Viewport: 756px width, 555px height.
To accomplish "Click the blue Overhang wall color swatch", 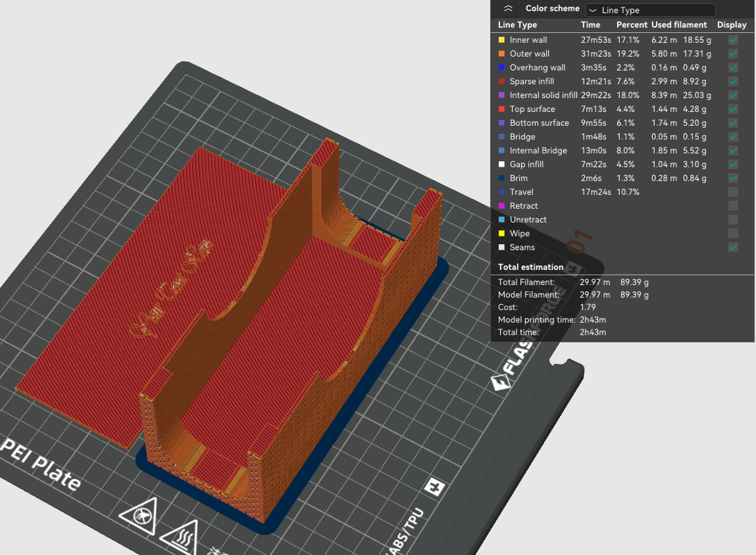I will [501, 68].
